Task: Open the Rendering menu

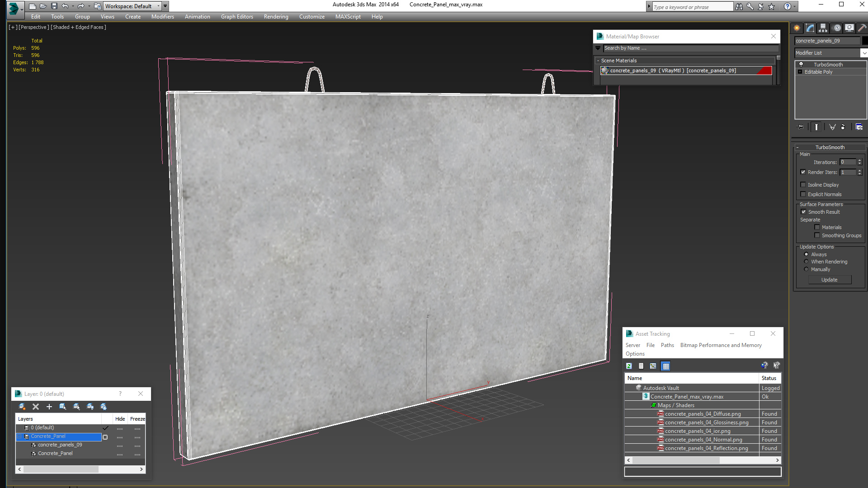Action: 276,17
